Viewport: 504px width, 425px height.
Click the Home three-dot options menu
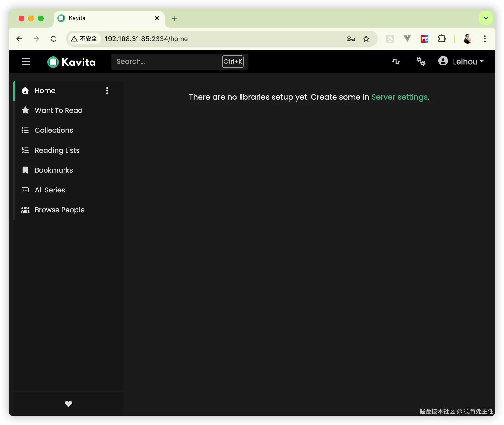coord(107,91)
